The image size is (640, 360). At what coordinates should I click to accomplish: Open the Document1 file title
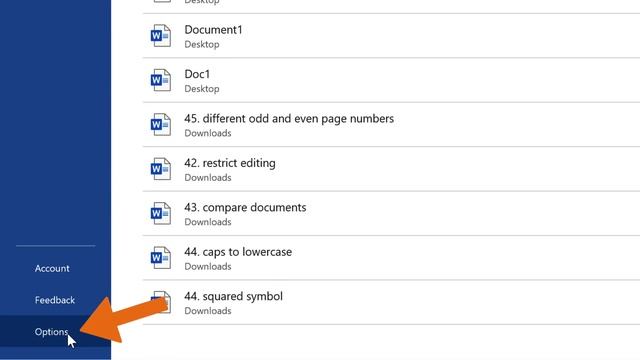(x=213, y=30)
